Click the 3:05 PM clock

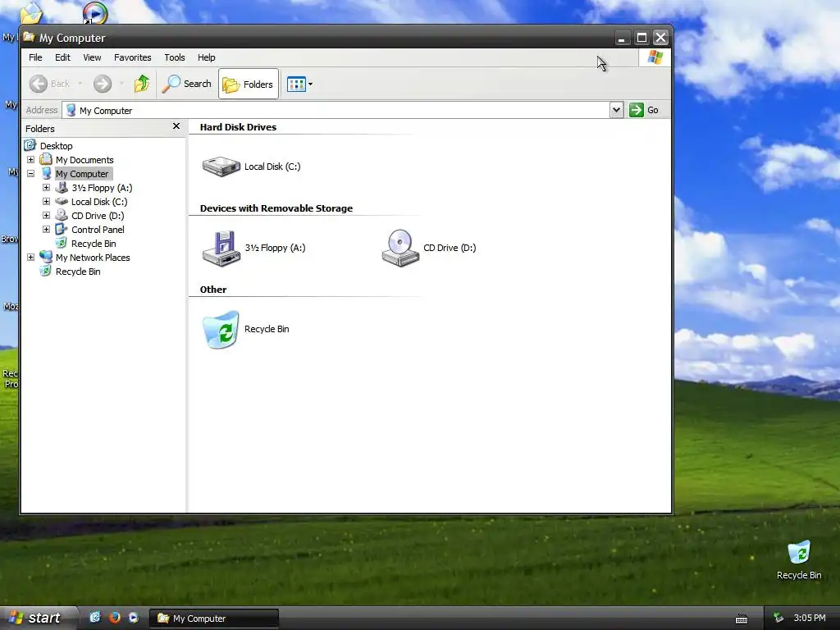[810, 618]
